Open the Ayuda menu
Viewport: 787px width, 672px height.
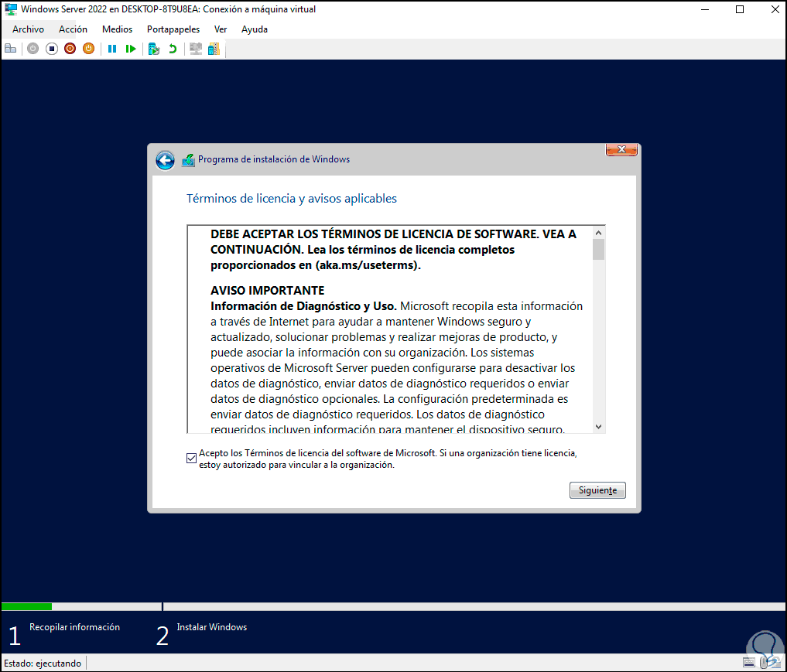point(255,29)
